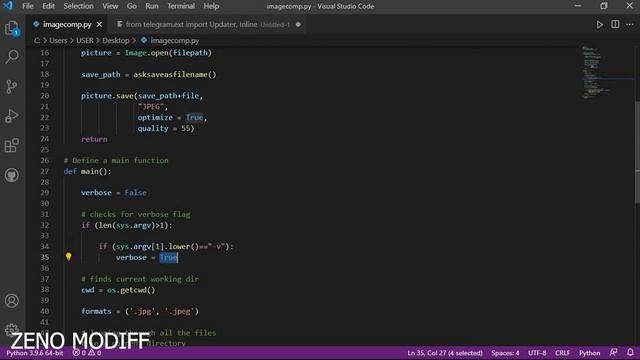Switch to the imagecomp.py tab
The width and height of the screenshot is (640, 360).
67,24
